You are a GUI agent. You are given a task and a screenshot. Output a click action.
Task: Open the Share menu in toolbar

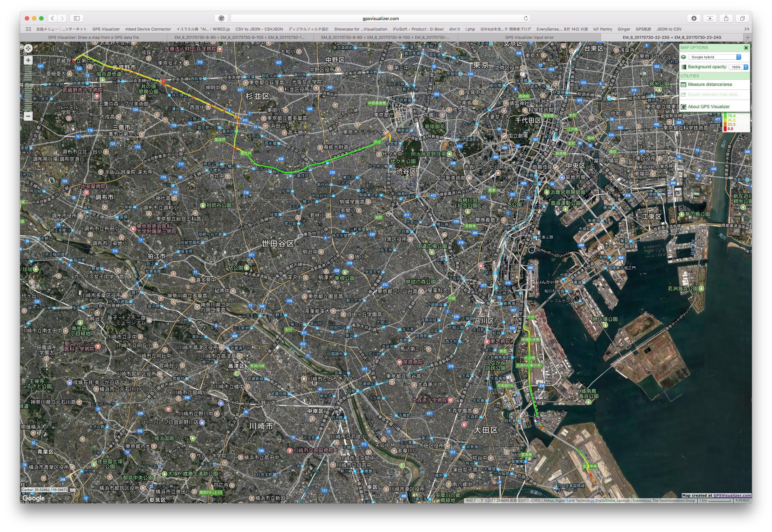[726, 18]
